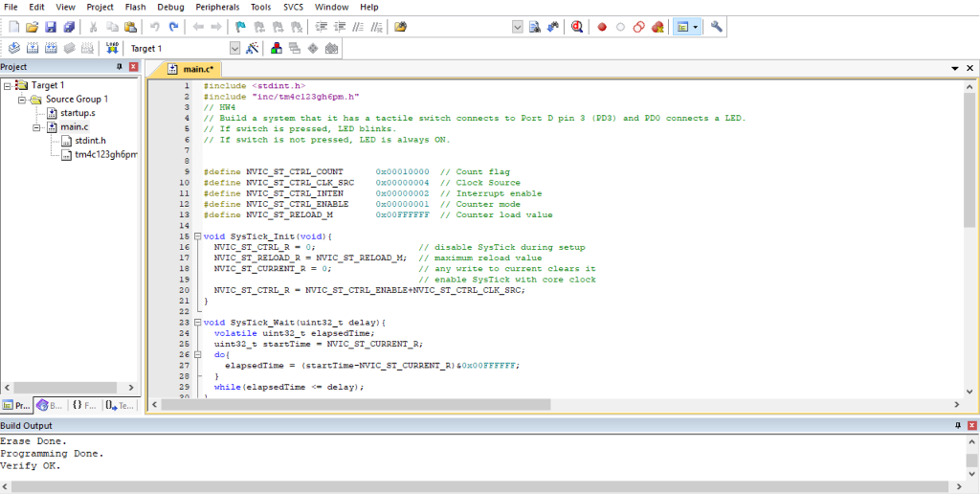Screen dimensions: 980x494
Task: Start the debug session with magnifier icon
Action: tap(577, 27)
